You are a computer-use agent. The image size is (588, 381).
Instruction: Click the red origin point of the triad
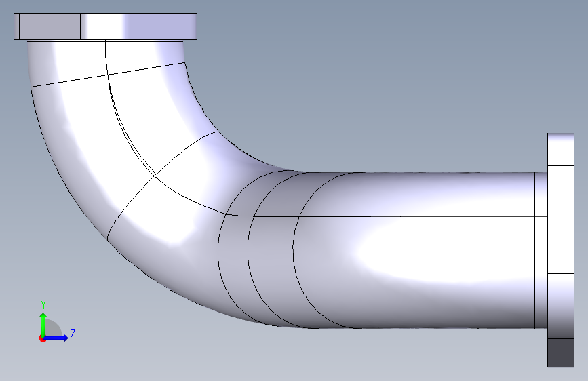[x=42, y=338]
